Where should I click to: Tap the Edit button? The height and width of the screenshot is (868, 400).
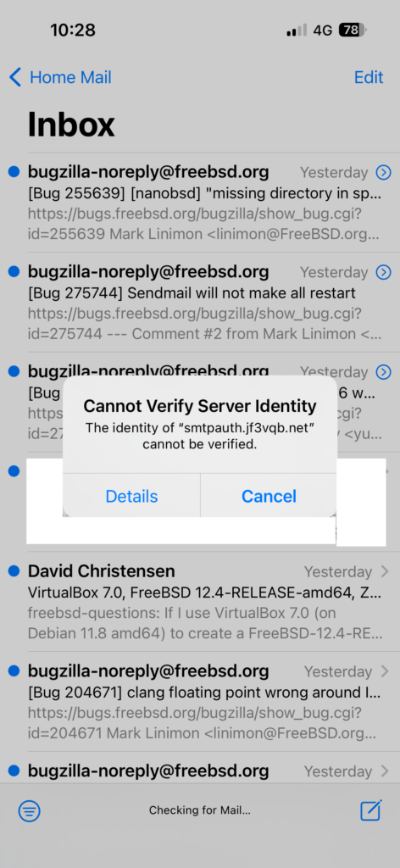tap(369, 77)
